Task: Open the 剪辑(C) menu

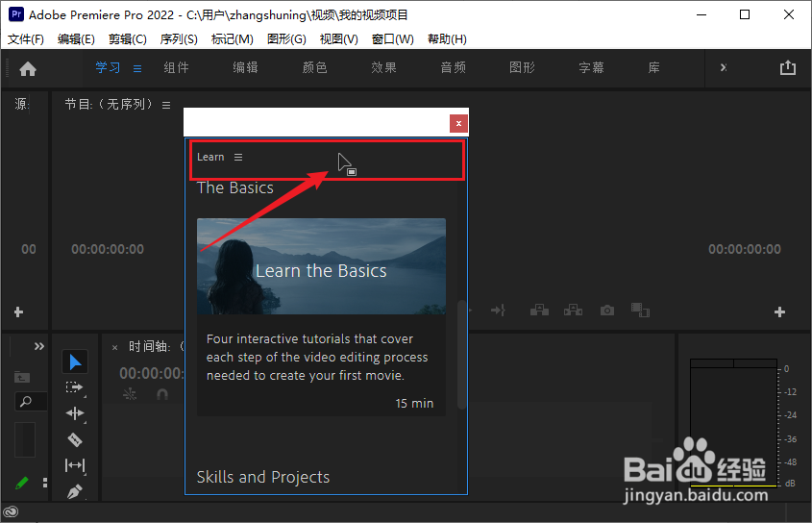Action: point(128,38)
